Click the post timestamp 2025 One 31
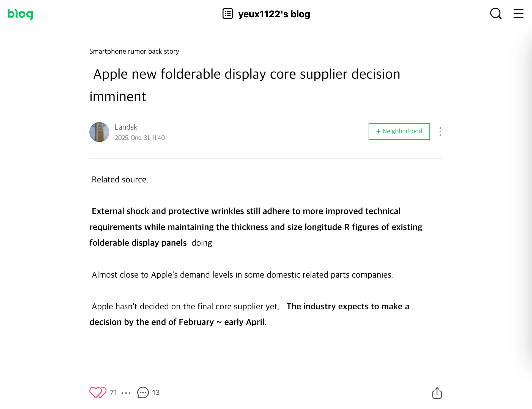 (139, 138)
